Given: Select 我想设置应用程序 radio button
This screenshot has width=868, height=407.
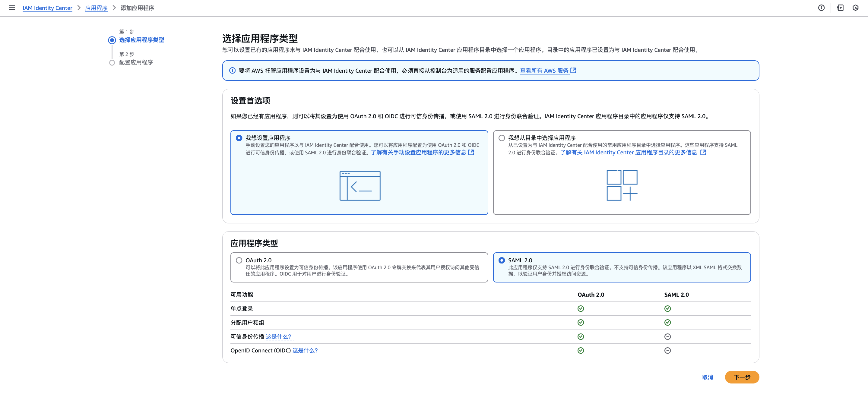Looking at the screenshot, I should point(239,138).
